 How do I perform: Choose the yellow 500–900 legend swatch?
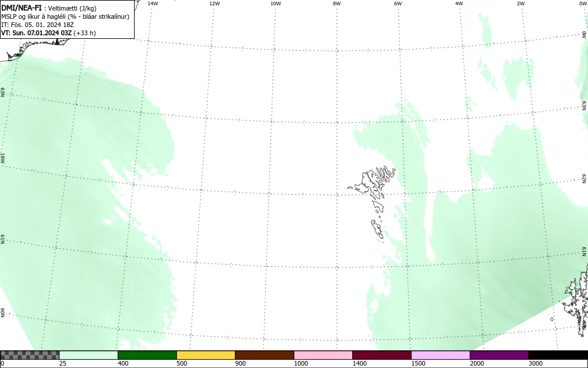tap(206, 355)
